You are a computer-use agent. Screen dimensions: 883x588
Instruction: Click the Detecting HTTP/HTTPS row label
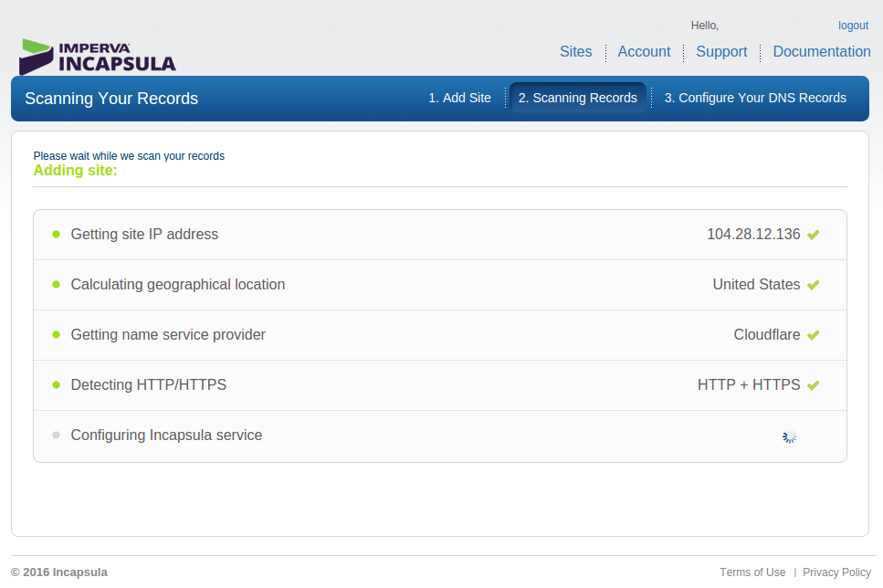point(148,385)
